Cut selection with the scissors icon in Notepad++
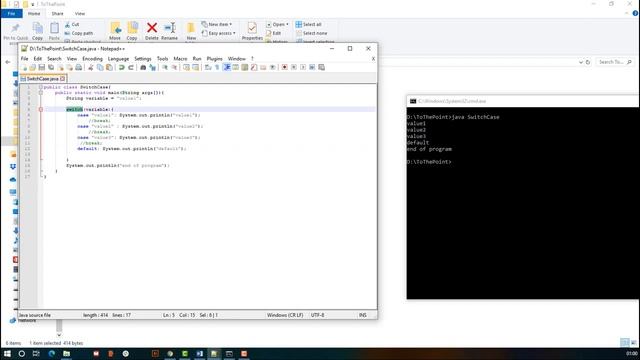Image resolution: width=640 pixels, height=360 pixels. pos(91,67)
